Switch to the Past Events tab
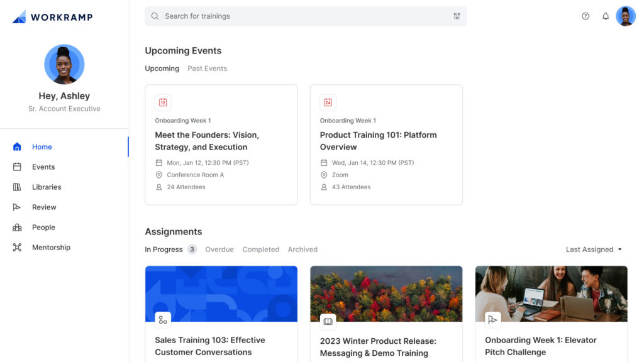 coord(207,69)
